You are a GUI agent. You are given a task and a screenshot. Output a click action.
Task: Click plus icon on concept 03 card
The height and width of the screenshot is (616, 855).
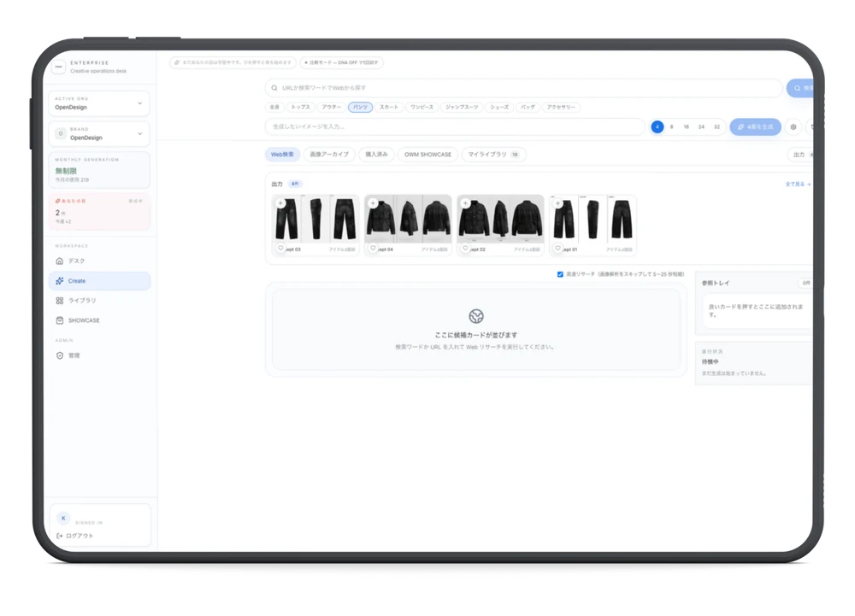(280, 203)
